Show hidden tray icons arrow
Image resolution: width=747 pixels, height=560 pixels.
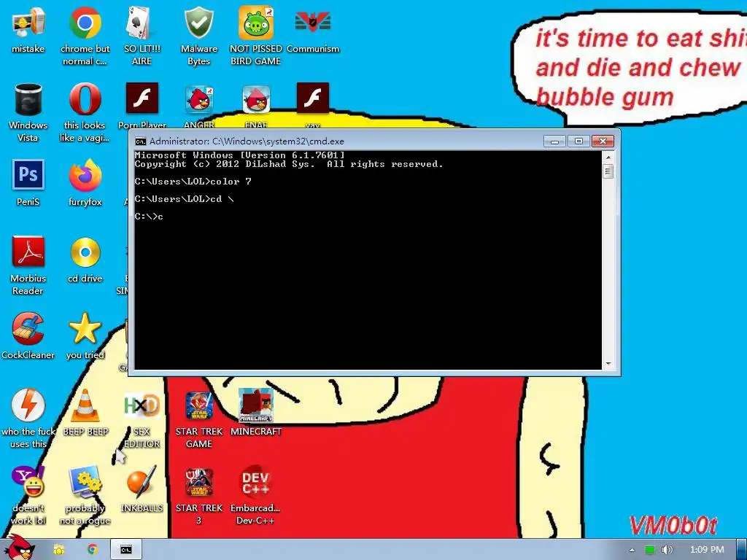pos(632,550)
